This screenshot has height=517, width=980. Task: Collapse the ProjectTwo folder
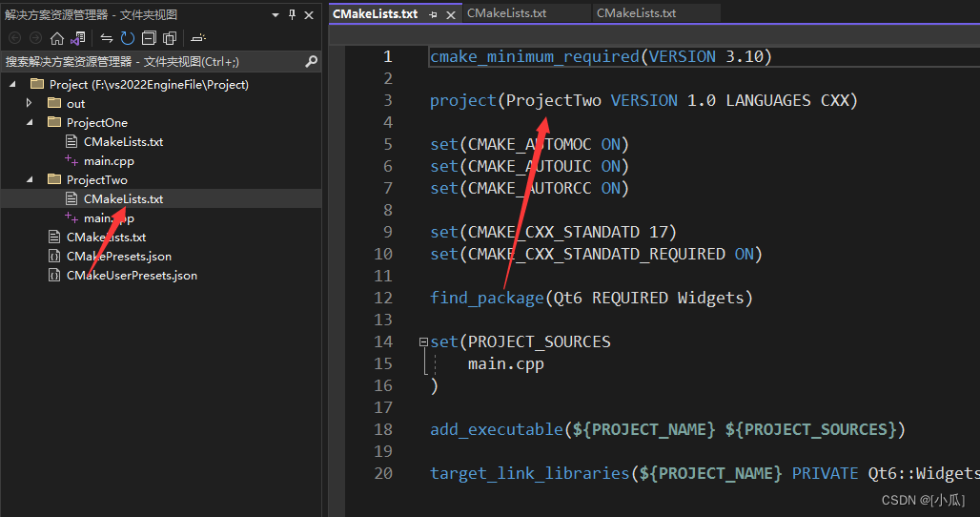[30, 179]
